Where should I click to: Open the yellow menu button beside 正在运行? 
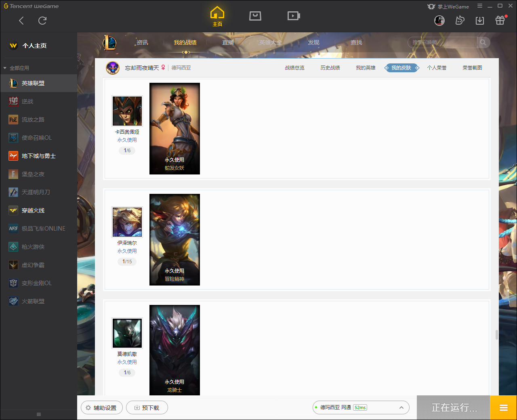point(503,407)
